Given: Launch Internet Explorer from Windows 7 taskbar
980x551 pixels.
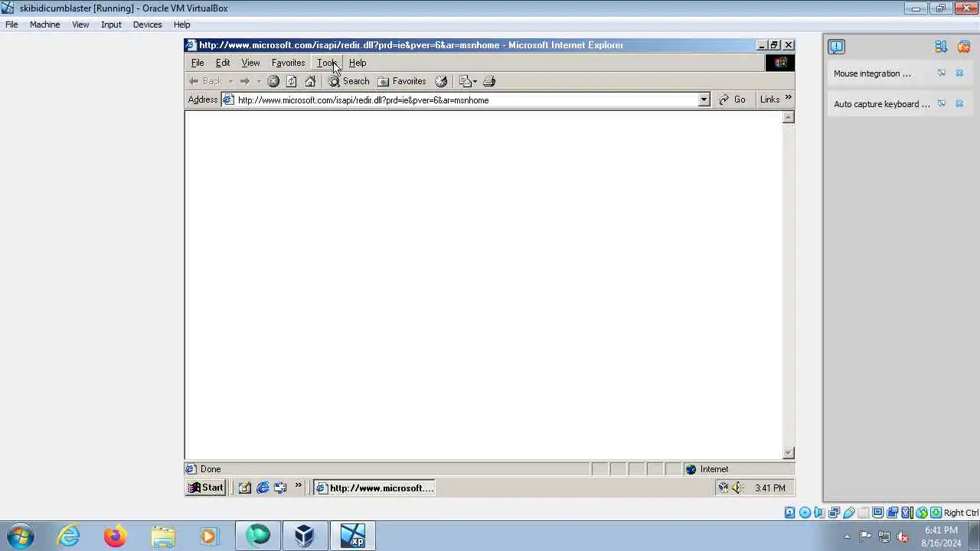Looking at the screenshot, I should pyautogui.click(x=69, y=536).
